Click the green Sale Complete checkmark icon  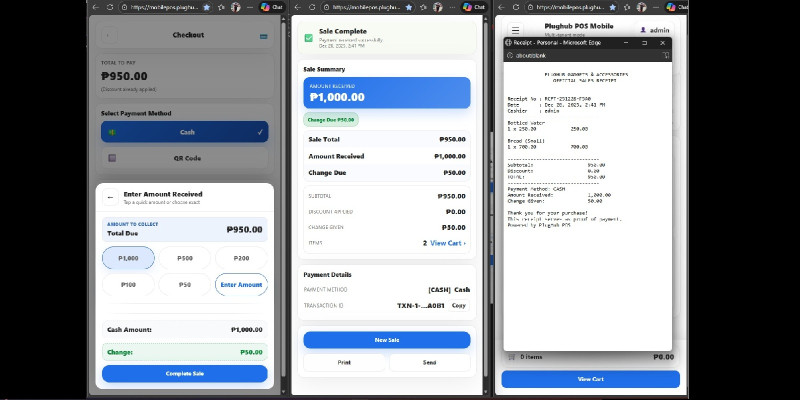pos(308,38)
